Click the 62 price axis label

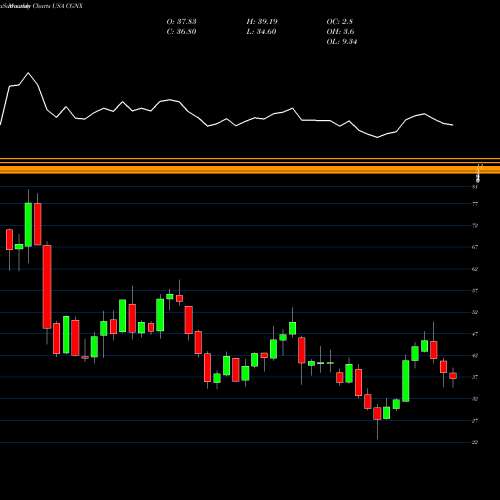(x=475, y=269)
